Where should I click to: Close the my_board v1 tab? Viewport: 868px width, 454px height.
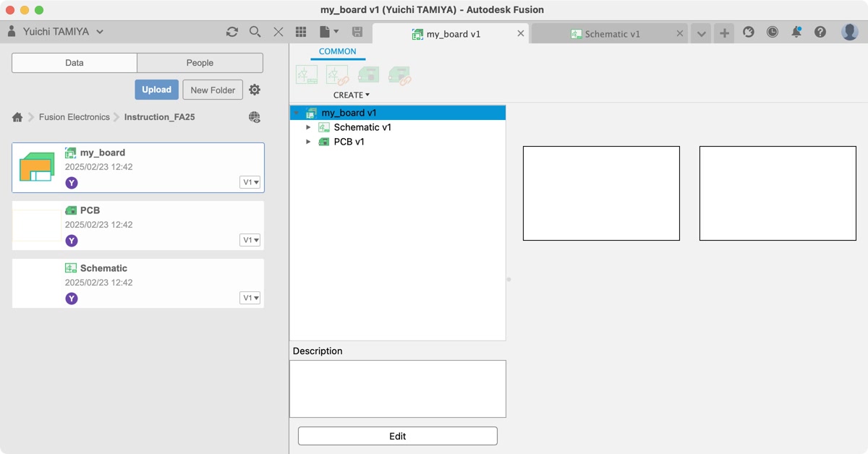[521, 33]
